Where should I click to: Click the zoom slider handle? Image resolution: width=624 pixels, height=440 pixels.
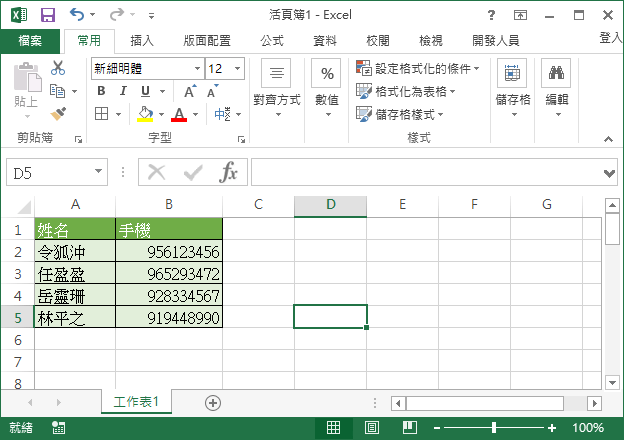493,428
